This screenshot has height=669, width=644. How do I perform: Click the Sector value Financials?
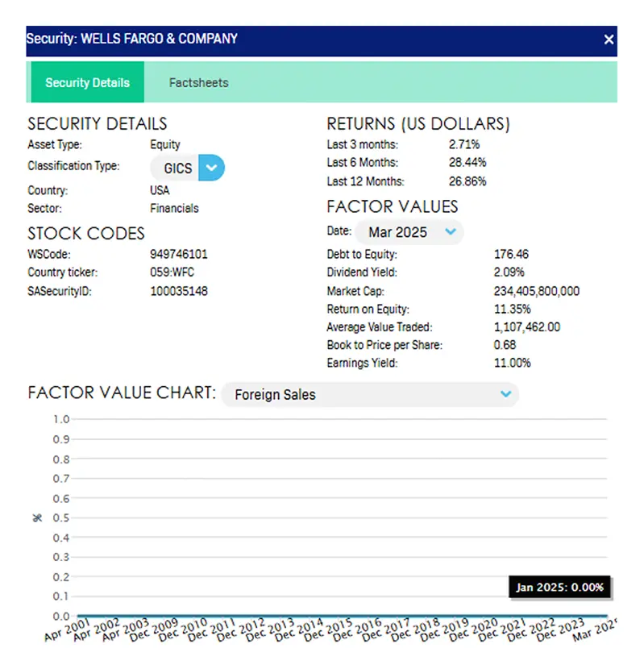click(x=174, y=208)
